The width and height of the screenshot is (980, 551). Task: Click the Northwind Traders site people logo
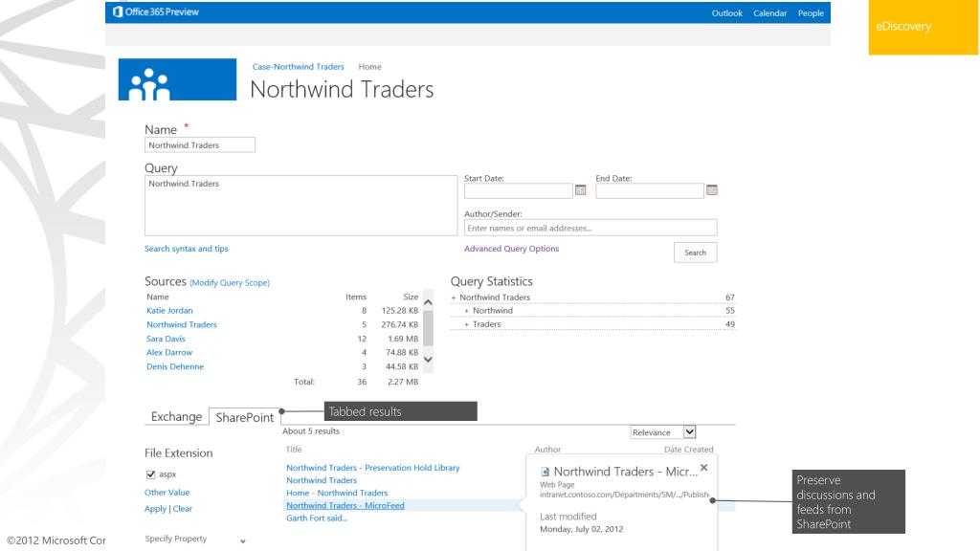click(177, 79)
